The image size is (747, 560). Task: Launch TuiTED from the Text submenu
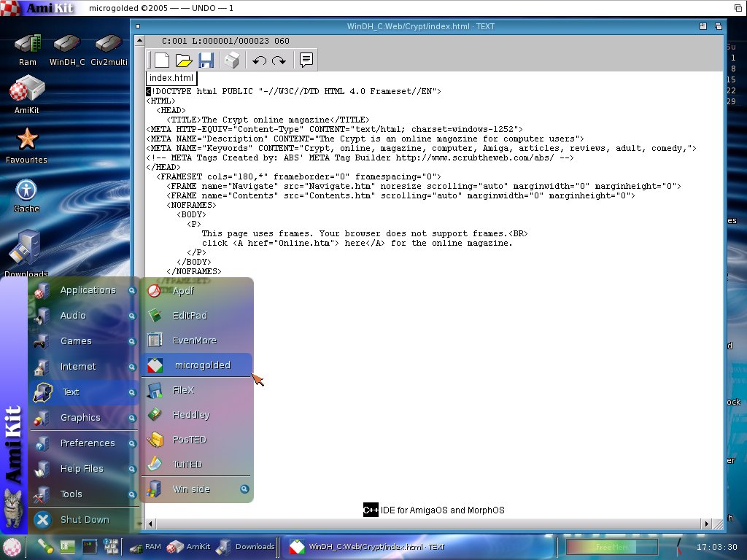197,464
